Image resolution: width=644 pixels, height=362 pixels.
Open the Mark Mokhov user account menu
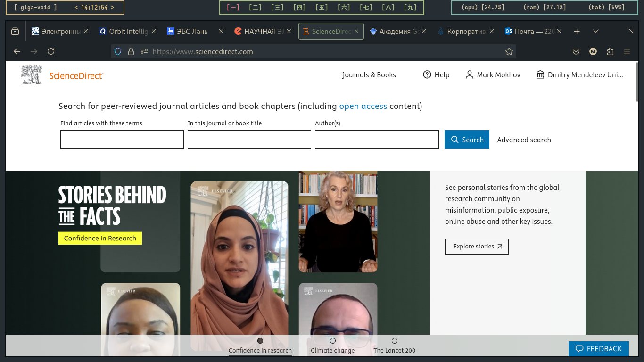pos(493,74)
